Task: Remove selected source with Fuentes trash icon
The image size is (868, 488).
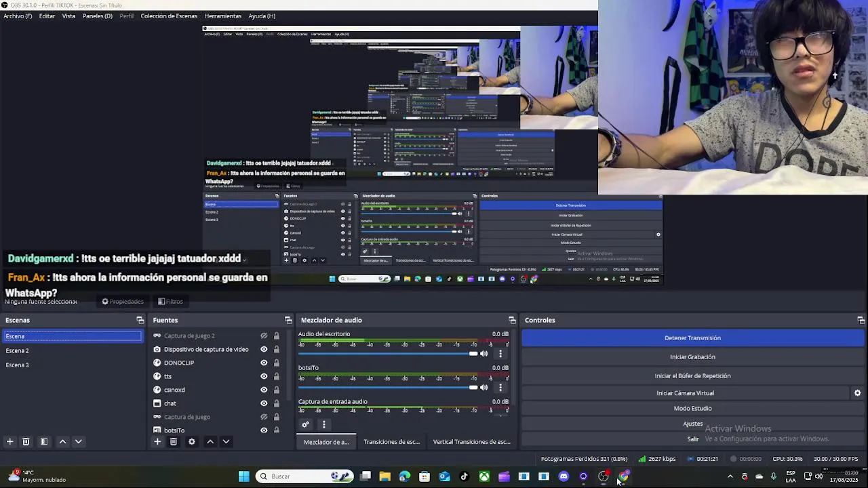Action: point(174,441)
